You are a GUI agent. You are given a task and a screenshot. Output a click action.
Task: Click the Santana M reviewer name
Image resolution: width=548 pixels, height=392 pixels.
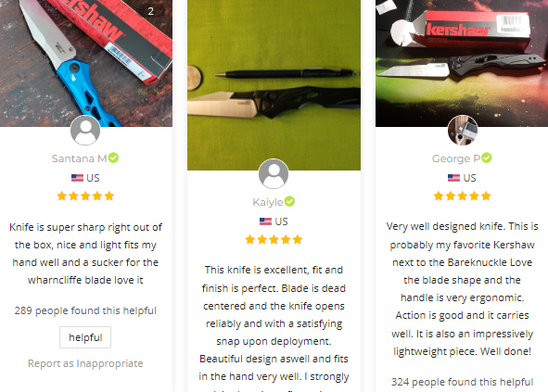[x=80, y=158]
